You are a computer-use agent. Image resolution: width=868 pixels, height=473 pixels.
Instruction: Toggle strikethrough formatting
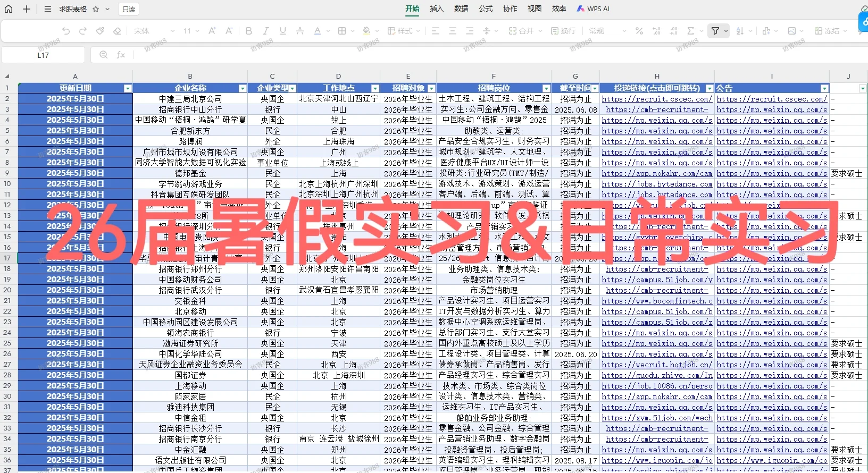tap(300, 31)
